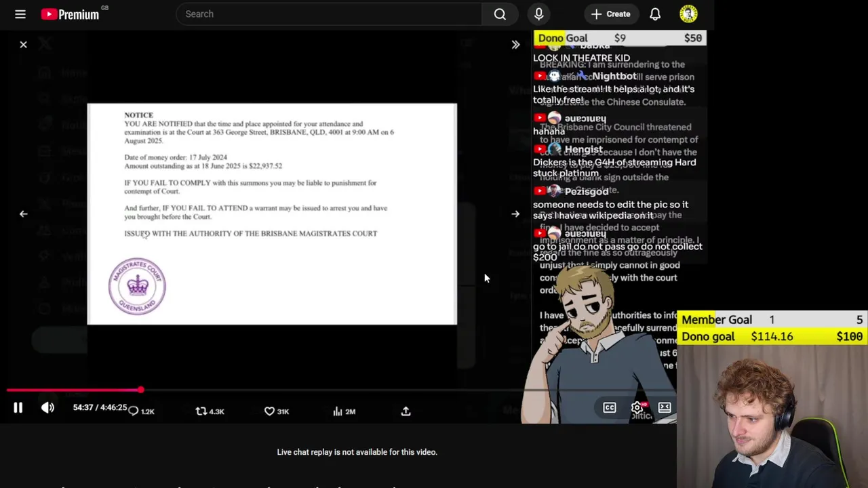Mute the video volume

pyautogui.click(x=47, y=407)
